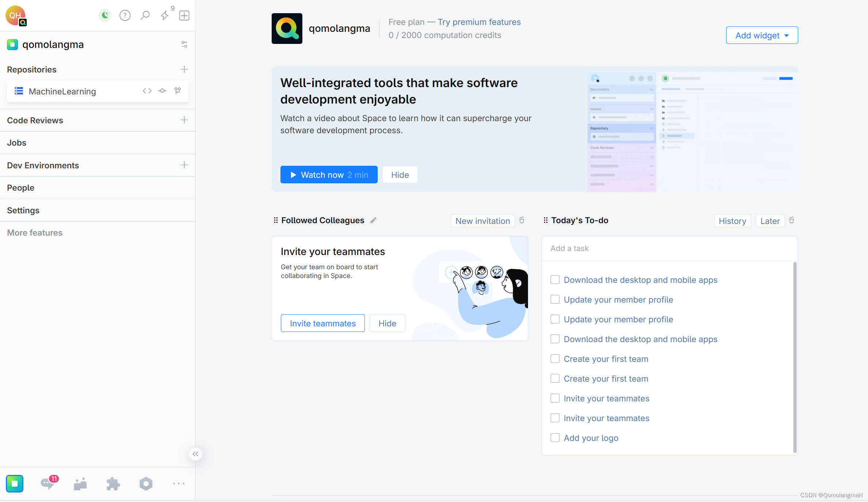Open the Try premium features link
Image resolution: width=868 pixels, height=502 pixels.
[479, 22]
